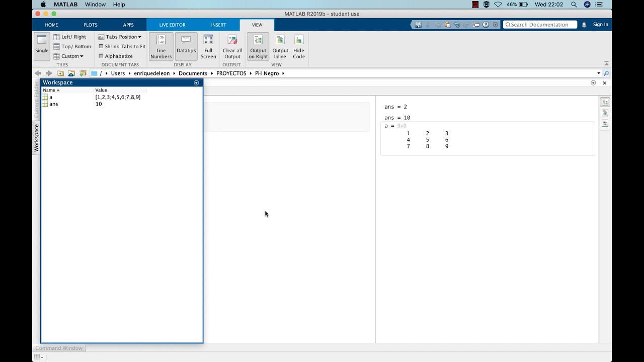Click PH Negro in the folder path

267,73
